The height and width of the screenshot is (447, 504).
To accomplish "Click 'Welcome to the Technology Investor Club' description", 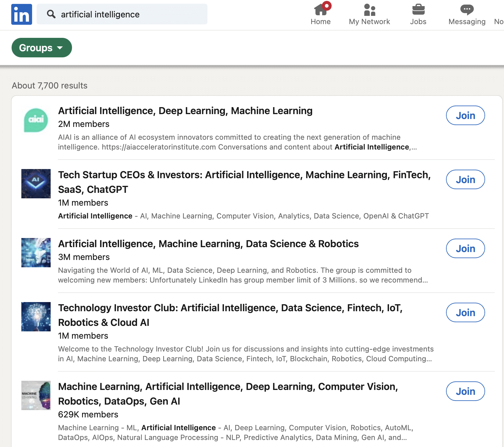I will pyautogui.click(x=246, y=354).
